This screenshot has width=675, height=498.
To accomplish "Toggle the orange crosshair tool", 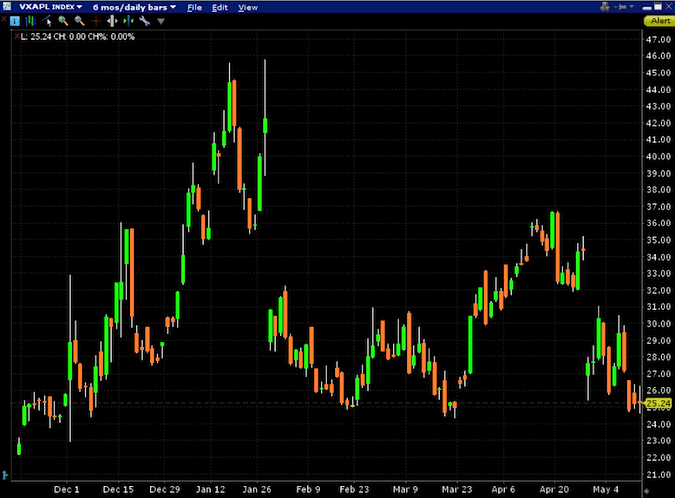I will point(96,21).
